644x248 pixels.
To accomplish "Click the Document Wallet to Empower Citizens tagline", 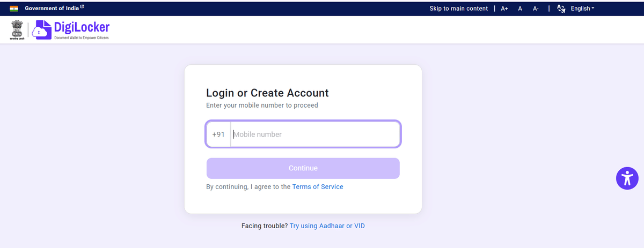I will coord(82,38).
